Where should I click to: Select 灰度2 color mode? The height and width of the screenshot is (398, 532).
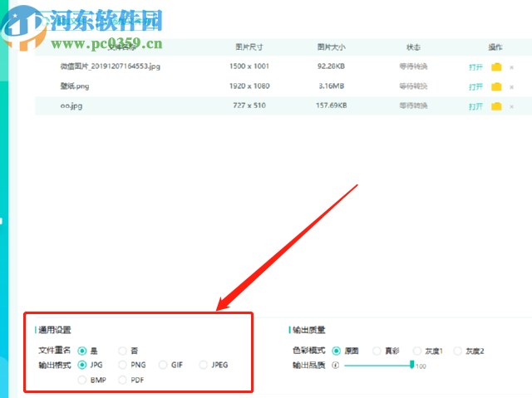coord(457,351)
